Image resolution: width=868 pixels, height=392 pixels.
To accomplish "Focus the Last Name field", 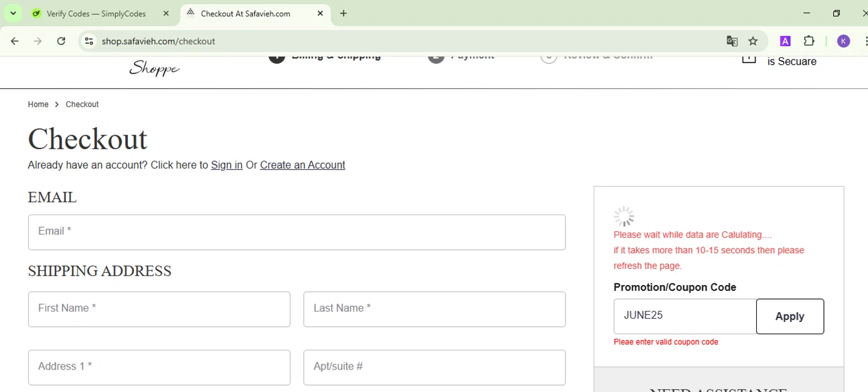I will click(435, 309).
